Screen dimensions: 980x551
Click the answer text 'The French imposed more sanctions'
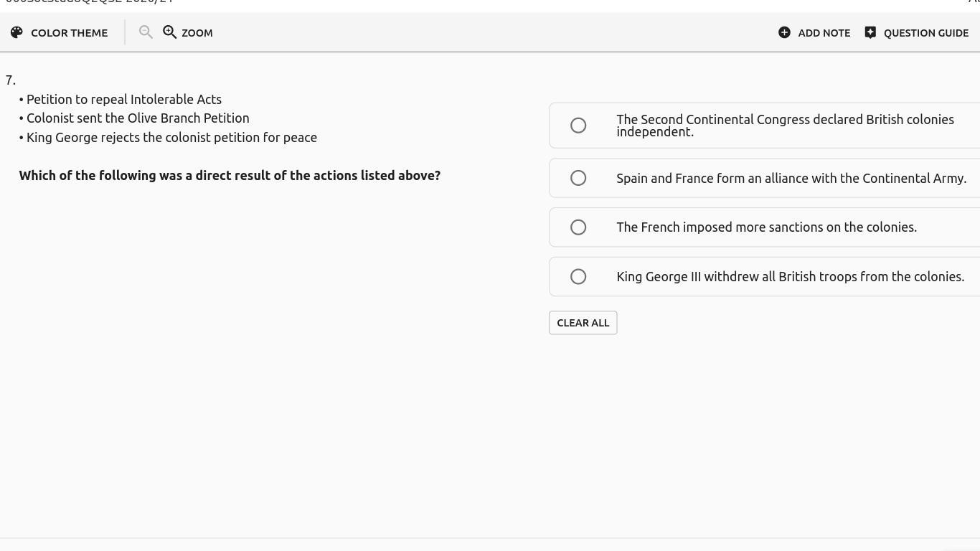[x=766, y=227]
